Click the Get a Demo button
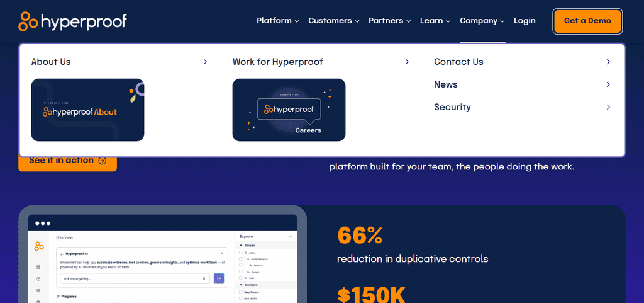 [587, 21]
